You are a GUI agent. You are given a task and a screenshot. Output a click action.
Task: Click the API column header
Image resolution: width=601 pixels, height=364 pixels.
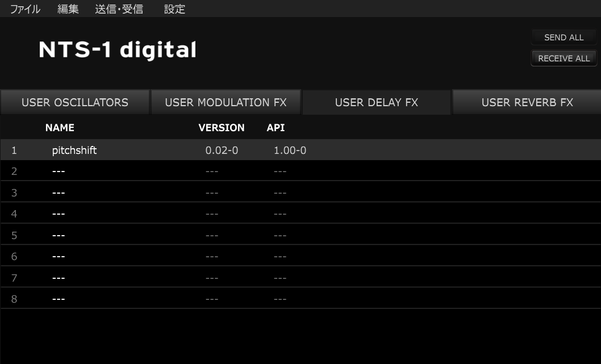pyautogui.click(x=276, y=128)
